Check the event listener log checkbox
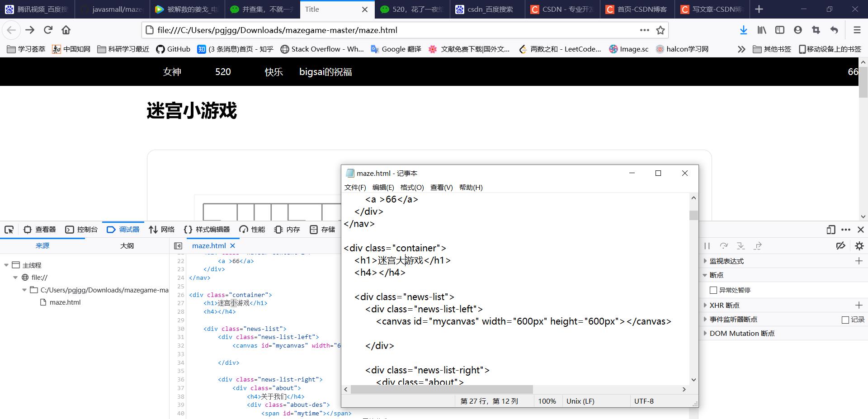Screen dimensions: 868x419 (845, 320)
